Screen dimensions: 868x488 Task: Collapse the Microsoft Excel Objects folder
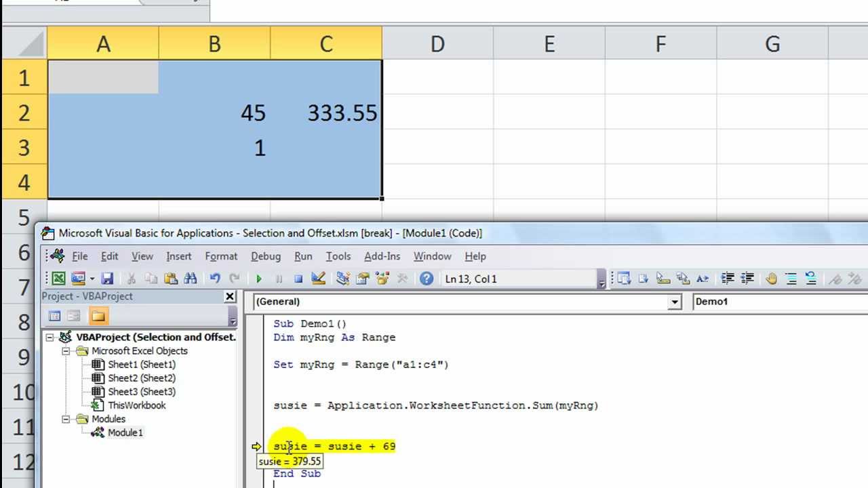click(x=66, y=350)
